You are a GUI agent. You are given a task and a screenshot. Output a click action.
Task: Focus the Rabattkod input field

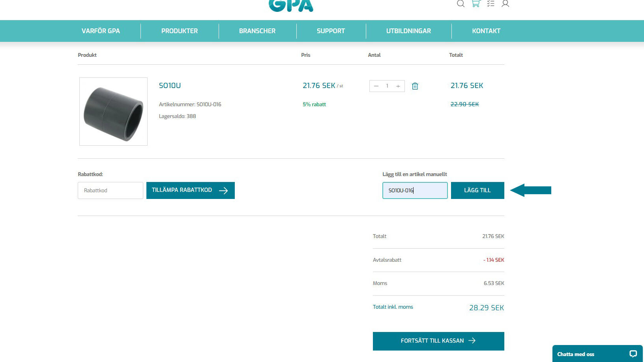pos(110,190)
